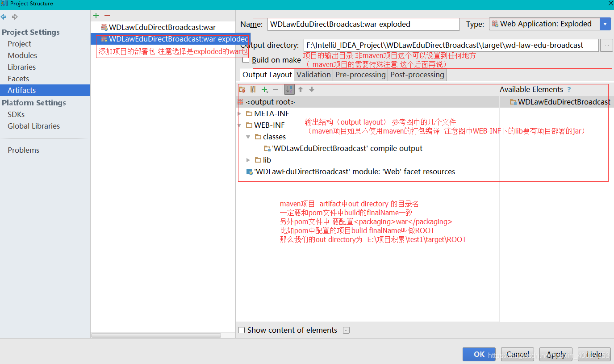Create directory in output layout toolbar
This screenshot has height=364, width=614.
[x=242, y=89]
